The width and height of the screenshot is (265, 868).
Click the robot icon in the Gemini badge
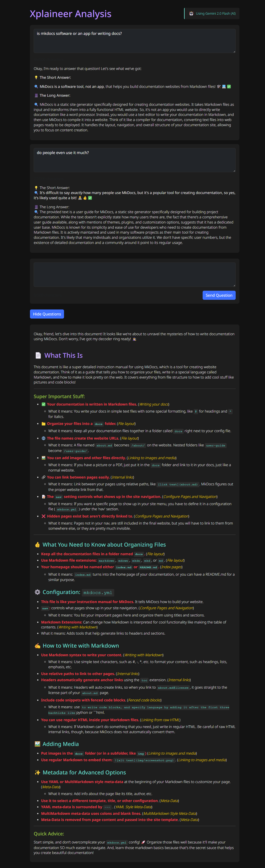(191, 13)
